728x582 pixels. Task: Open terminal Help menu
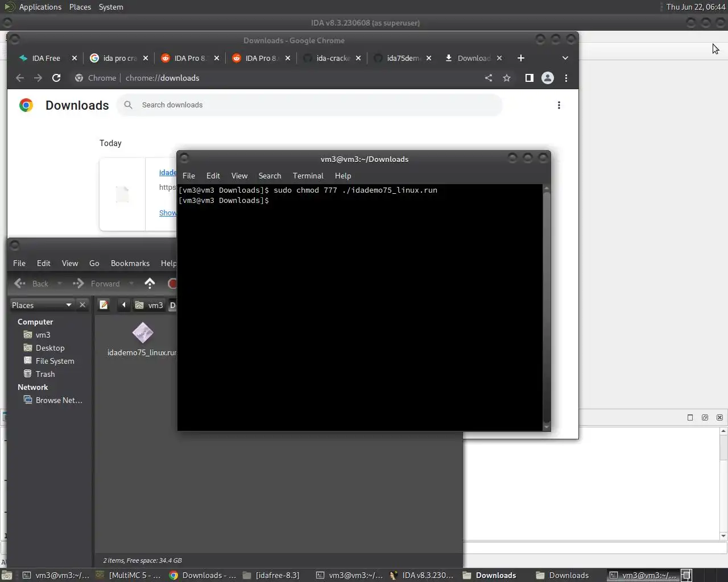[343, 176]
